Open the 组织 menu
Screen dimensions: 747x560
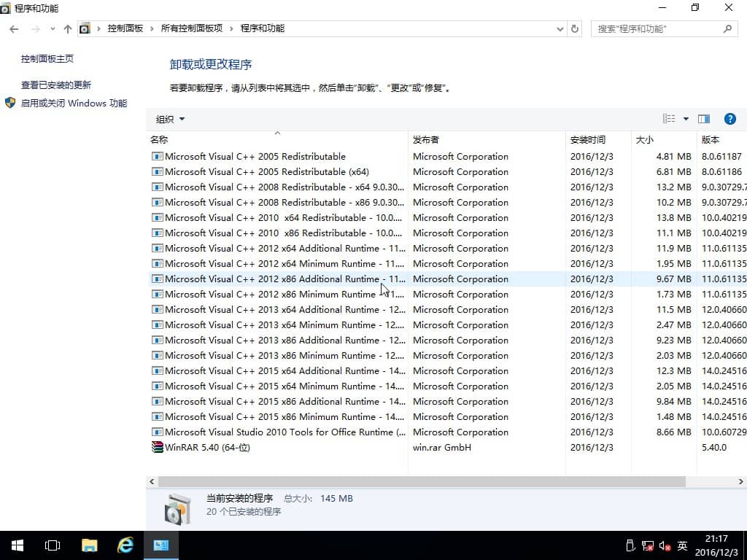coord(170,119)
